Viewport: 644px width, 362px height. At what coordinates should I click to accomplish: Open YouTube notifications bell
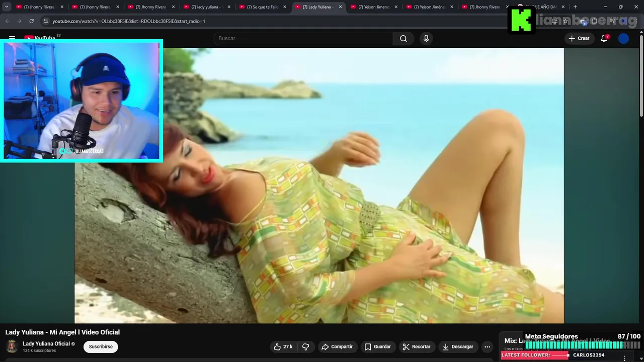click(604, 38)
